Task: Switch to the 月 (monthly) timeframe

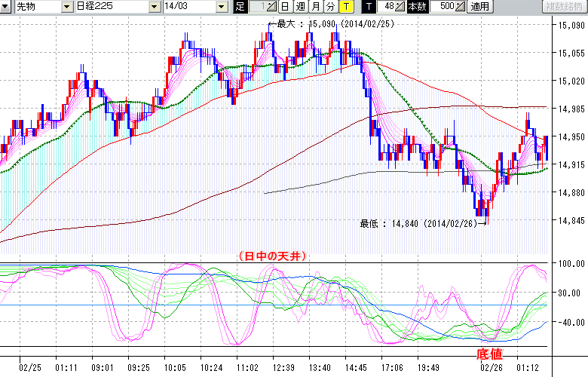Action: (315, 7)
